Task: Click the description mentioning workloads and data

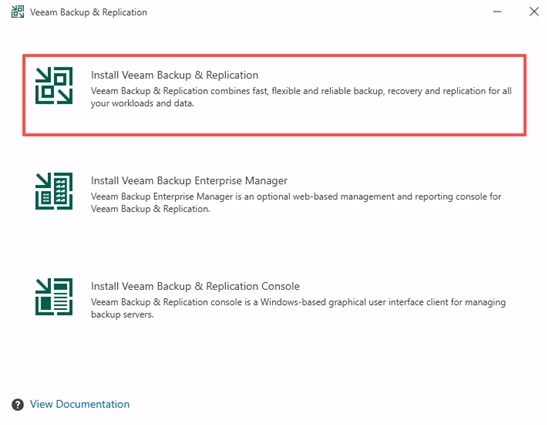Action: (301, 97)
